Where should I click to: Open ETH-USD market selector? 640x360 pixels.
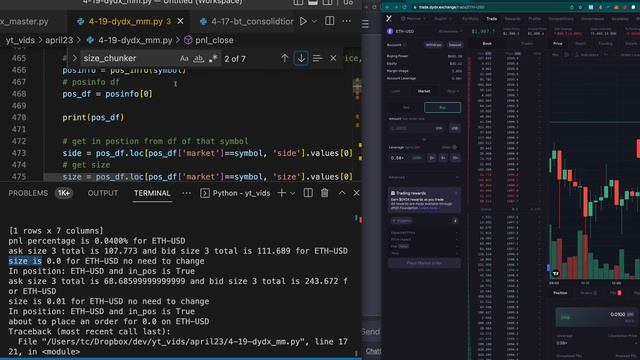[x=424, y=31]
